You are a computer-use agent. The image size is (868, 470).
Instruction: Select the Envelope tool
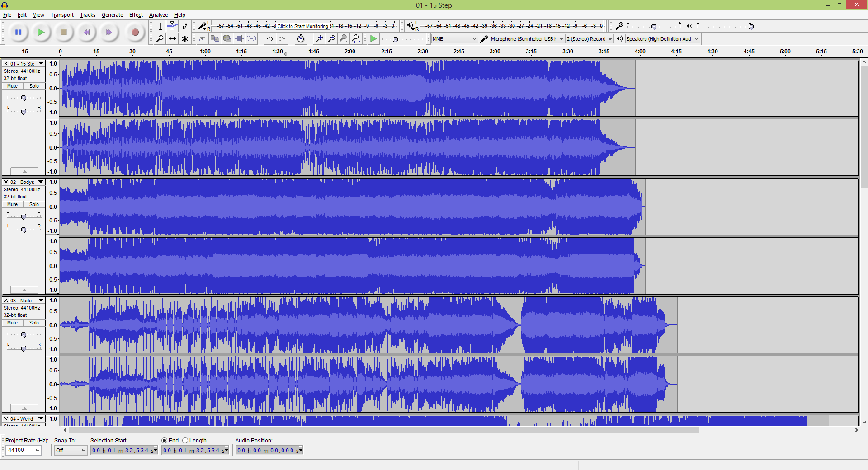[172, 26]
